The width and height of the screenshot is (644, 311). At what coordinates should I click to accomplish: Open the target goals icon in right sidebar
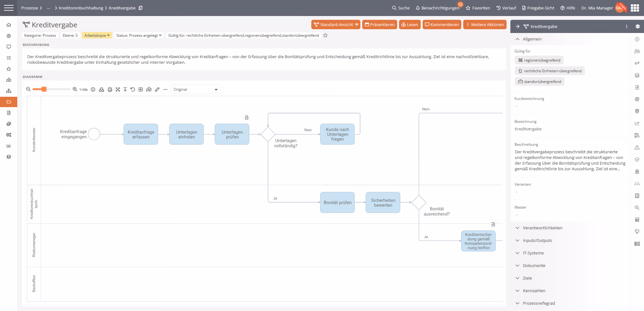[637, 99]
